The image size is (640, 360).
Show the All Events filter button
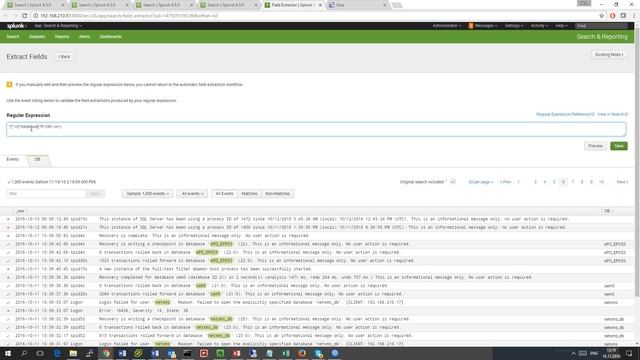224,193
